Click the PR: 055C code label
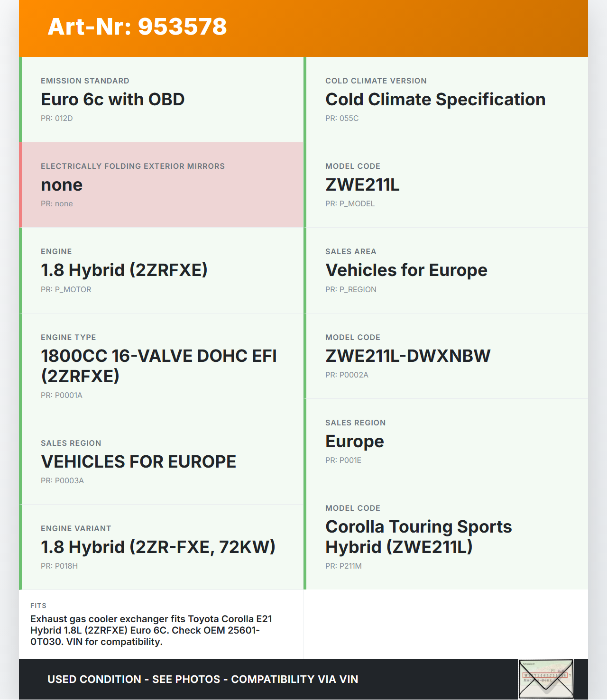Image resolution: width=607 pixels, height=700 pixels. pyautogui.click(x=342, y=119)
